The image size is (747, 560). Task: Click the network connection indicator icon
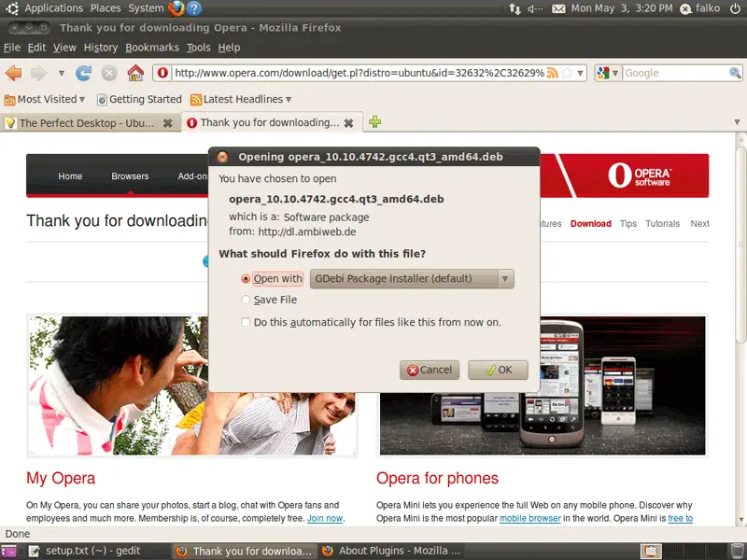coord(514,8)
